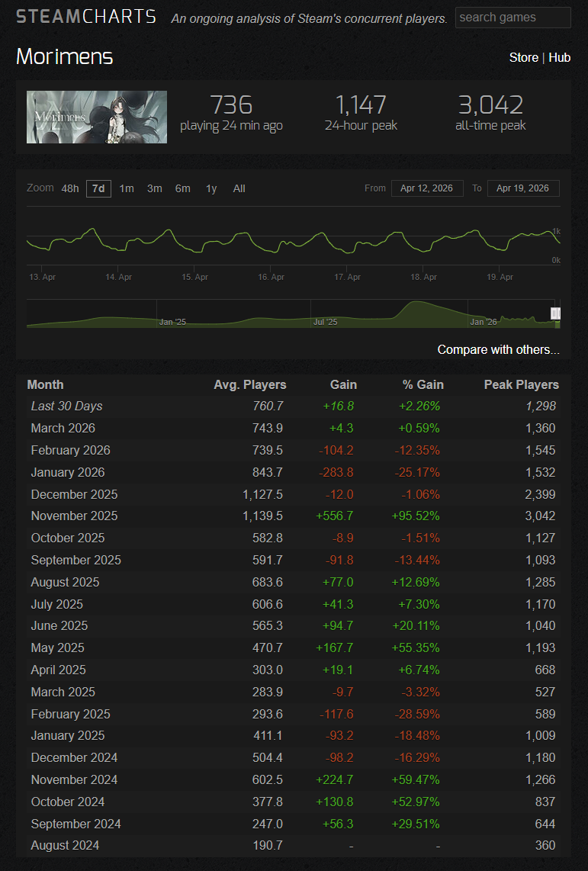Screen dimensions: 588x871
Task: Select the February 2026 row label
Action: (x=70, y=450)
